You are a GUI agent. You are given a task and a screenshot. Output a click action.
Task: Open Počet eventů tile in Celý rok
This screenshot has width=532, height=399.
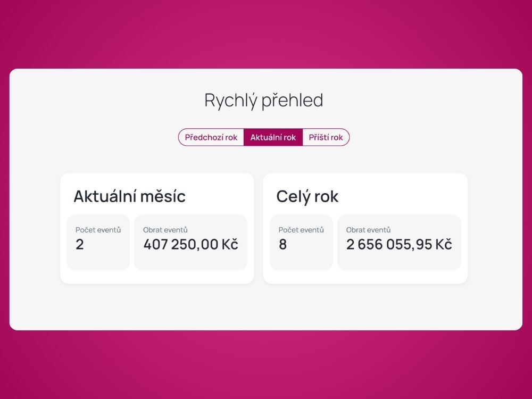click(x=301, y=242)
